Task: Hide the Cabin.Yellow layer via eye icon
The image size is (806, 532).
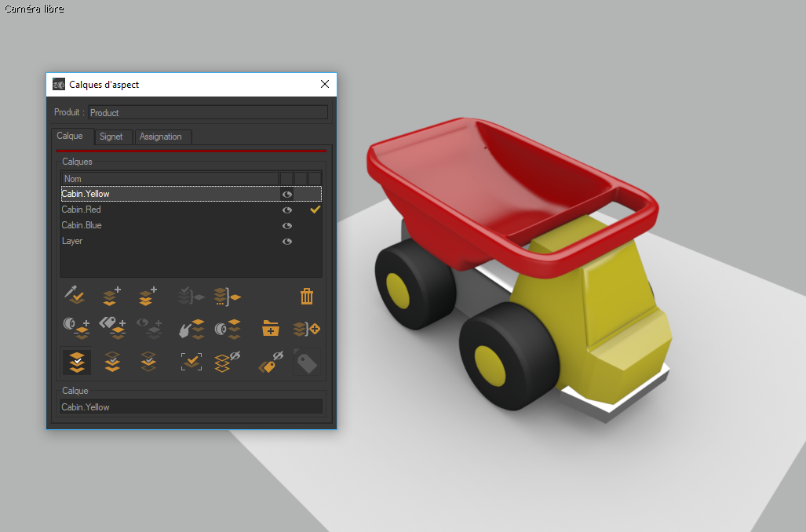Action: pos(287,194)
